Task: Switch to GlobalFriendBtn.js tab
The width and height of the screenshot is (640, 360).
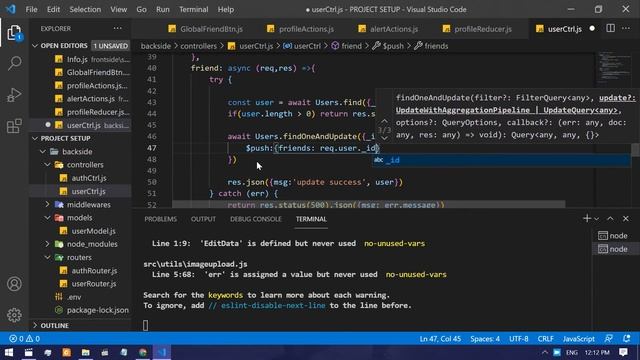Action: coord(206,29)
